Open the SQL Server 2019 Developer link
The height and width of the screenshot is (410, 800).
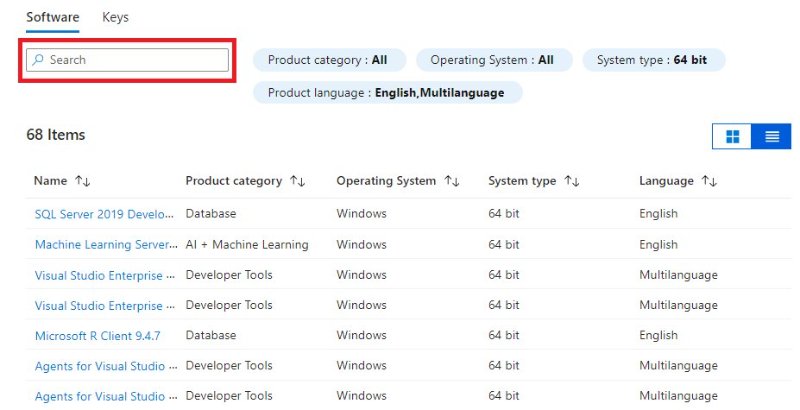[x=105, y=214]
